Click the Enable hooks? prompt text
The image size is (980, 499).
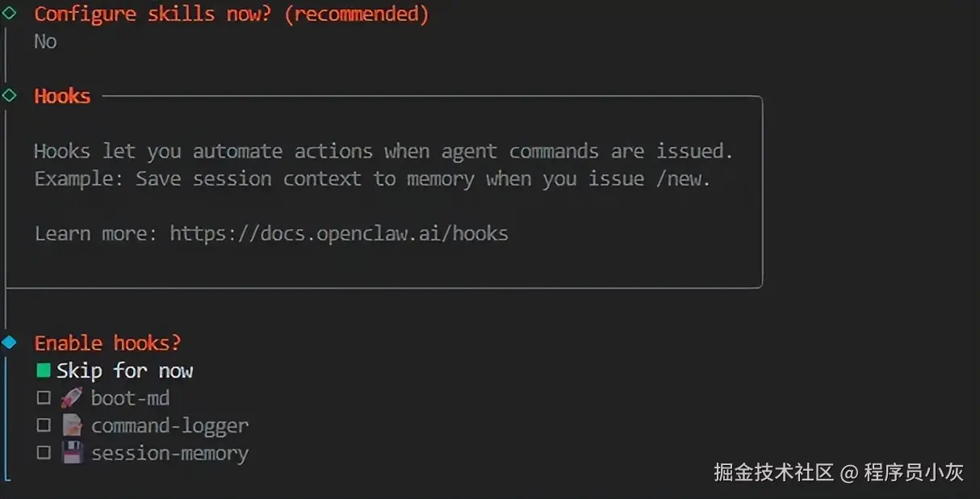tap(107, 343)
